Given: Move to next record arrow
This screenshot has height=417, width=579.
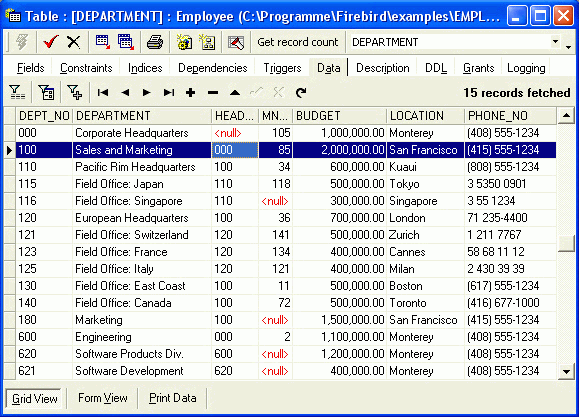Looking at the screenshot, I should [x=147, y=92].
